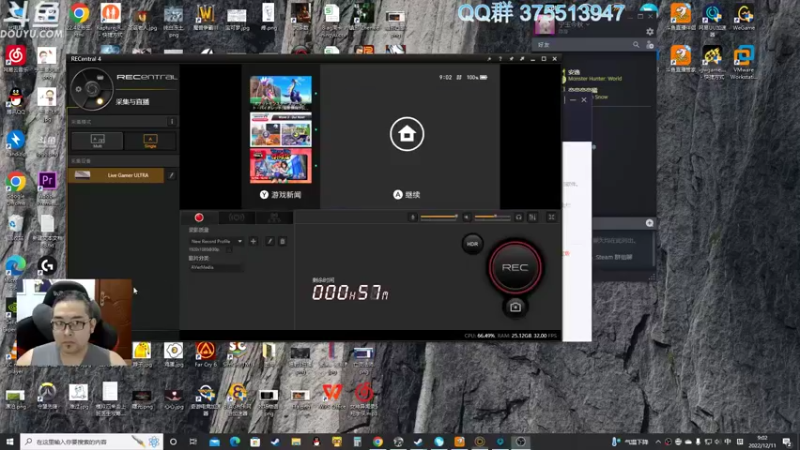Click the QQ window search icon
The height and width of the screenshot is (450, 800).
(x=636, y=45)
